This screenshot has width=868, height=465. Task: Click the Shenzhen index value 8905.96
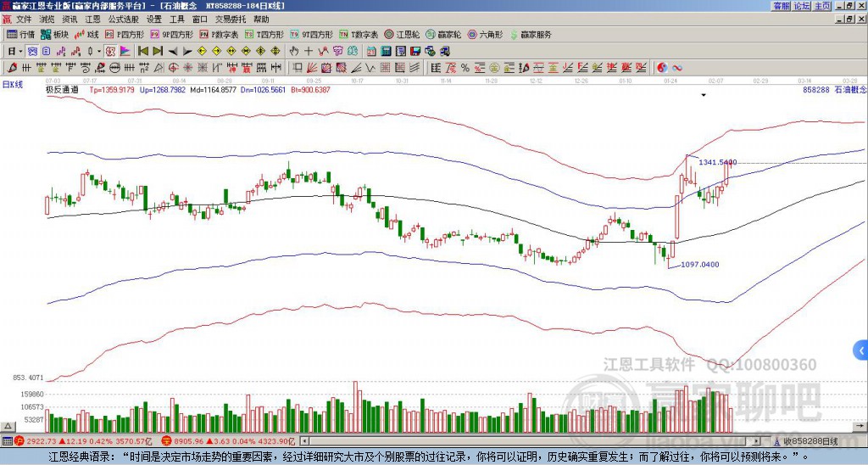pyautogui.click(x=190, y=441)
